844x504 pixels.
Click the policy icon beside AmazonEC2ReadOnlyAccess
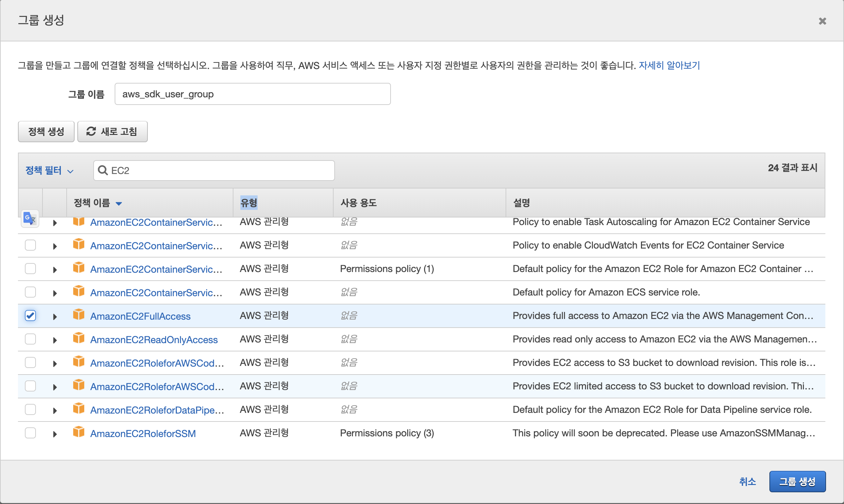pos(79,338)
